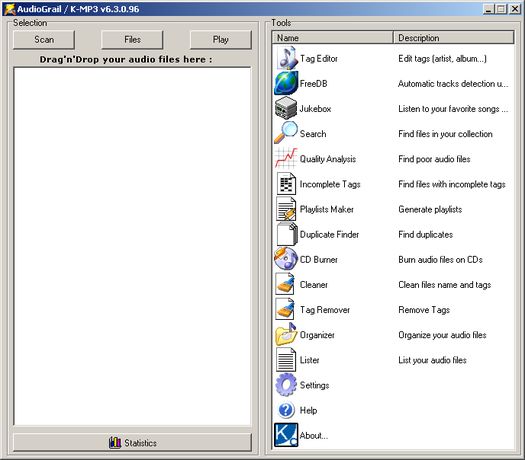Select the 'Tag Editor' name label
525x460 pixels.
pos(319,59)
